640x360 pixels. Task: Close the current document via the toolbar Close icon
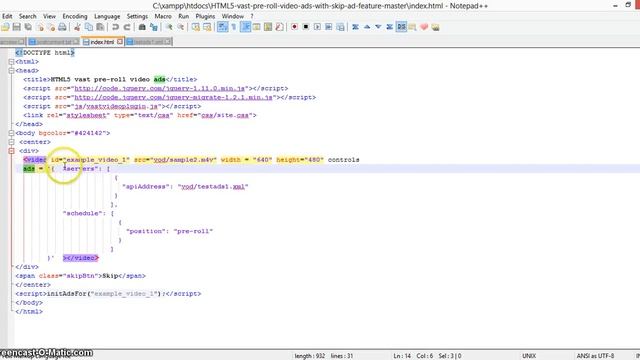40,27
